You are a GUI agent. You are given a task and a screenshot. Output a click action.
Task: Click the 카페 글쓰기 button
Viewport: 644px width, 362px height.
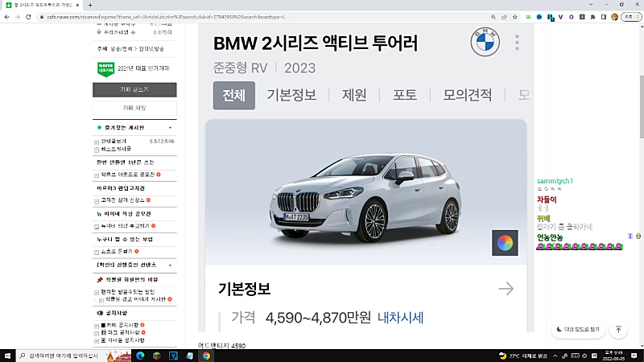tap(134, 90)
